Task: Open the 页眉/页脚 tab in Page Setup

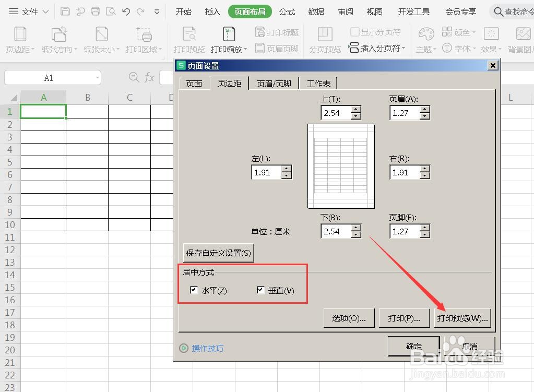Action: (x=274, y=84)
